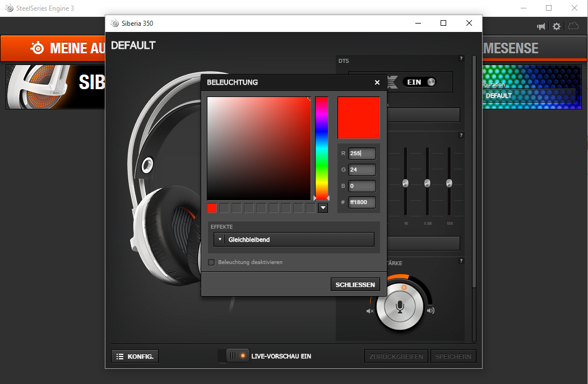Click the SCHLIESSEN button
The image size is (588, 384).
click(x=355, y=285)
